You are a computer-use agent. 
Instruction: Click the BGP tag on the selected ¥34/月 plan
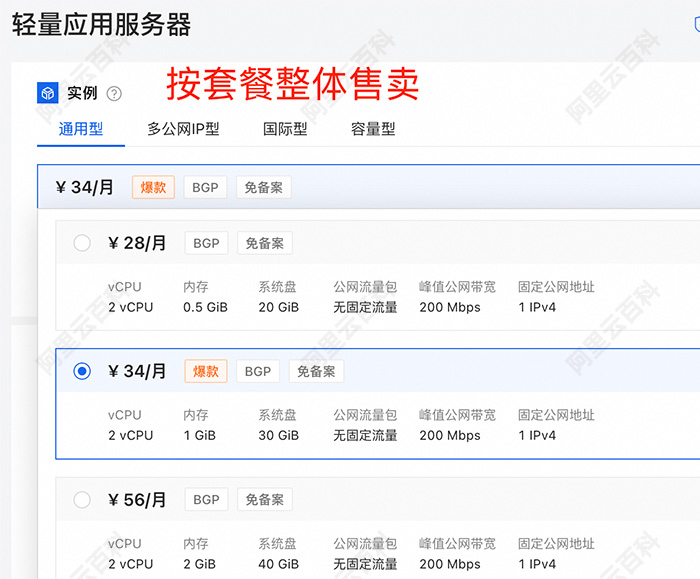[x=258, y=371]
